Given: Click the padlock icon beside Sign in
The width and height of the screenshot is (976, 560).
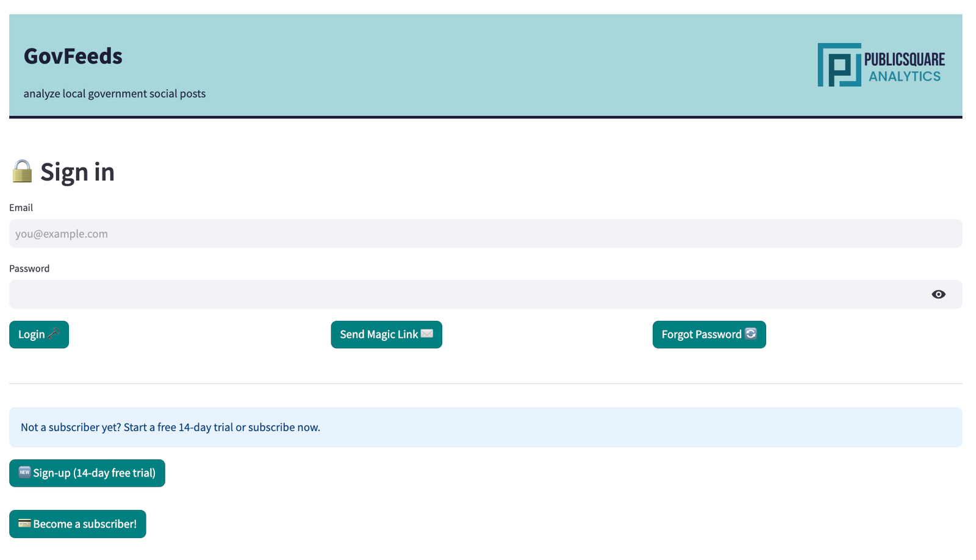Looking at the screenshot, I should (22, 171).
